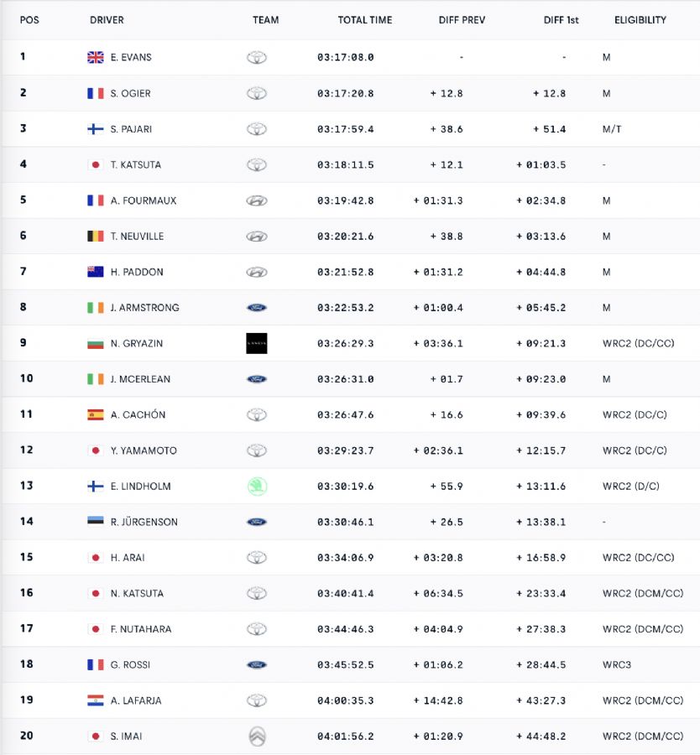
Task: Click the UK flag beside E. Evans
Action: [96, 57]
